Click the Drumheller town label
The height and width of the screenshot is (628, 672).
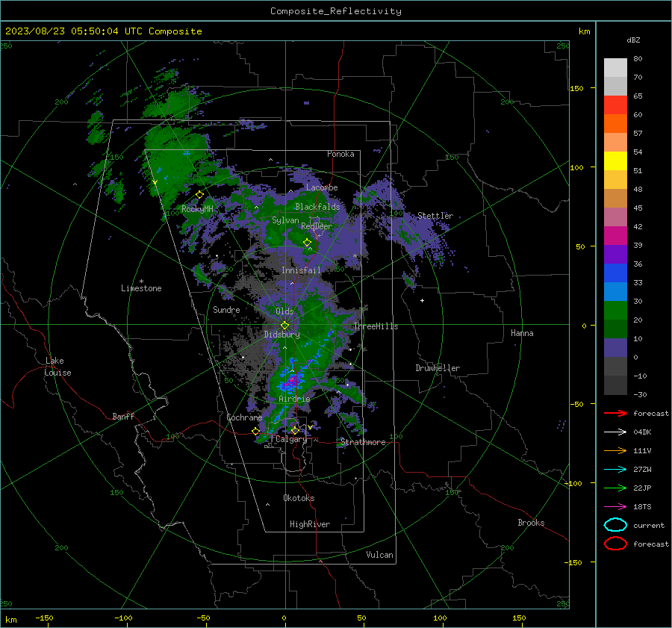(438, 368)
